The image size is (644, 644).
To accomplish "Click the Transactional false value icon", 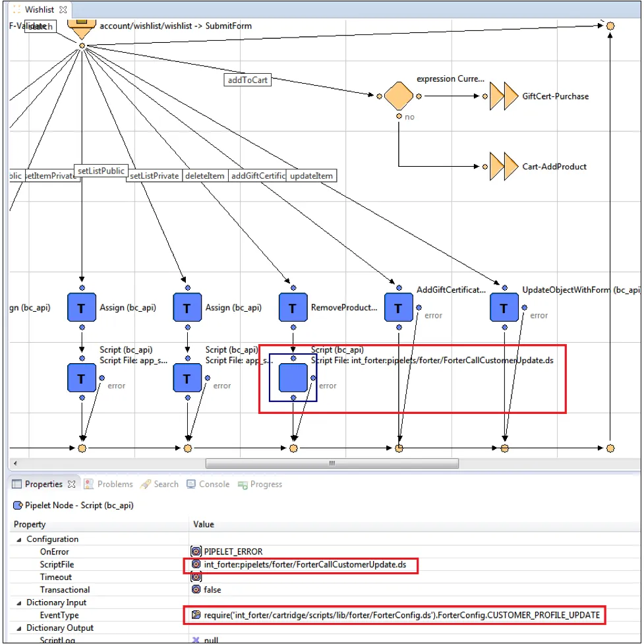I will click(x=196, y=589).
